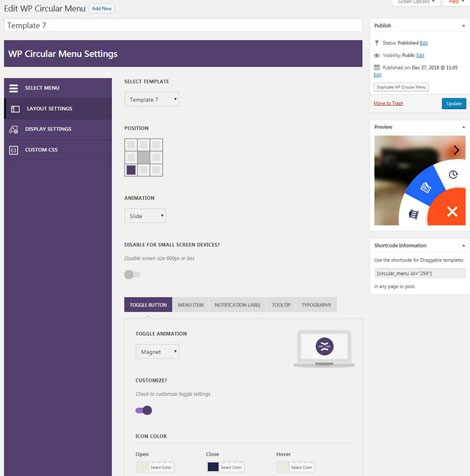
Task: Edit the published status link
Action: click(x=424, y=43)
